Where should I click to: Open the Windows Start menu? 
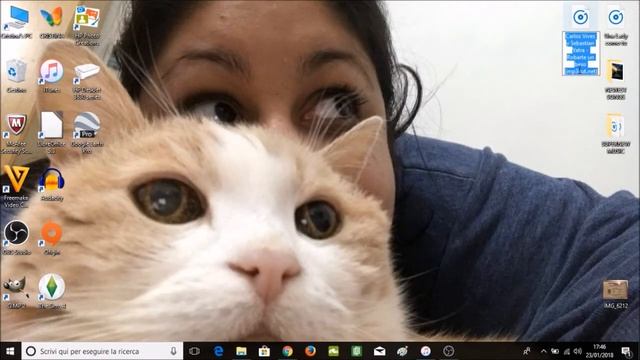pyautogui.click(x=10, y=351)
